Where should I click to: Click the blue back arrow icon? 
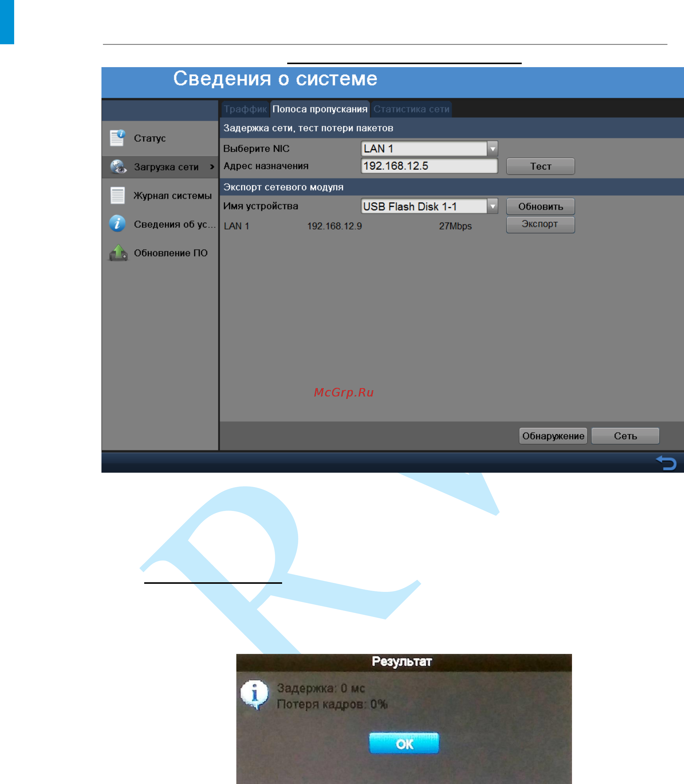pyautogui.click(x=666, y=463)
